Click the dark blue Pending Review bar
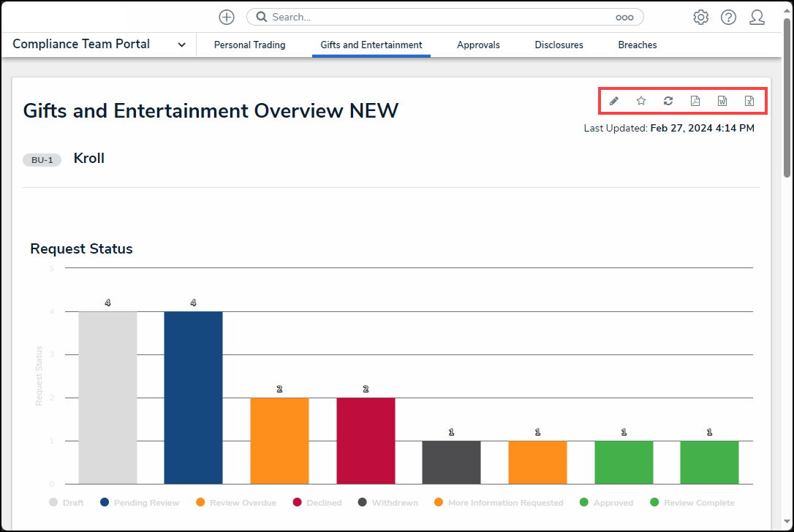Screen dimensions: 794x532 (193, 397)
